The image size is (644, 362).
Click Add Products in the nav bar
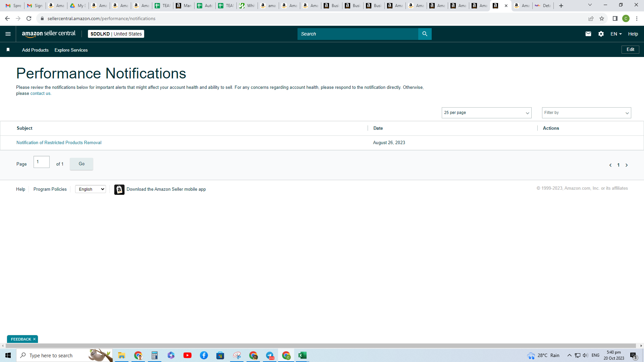[35, 50]
